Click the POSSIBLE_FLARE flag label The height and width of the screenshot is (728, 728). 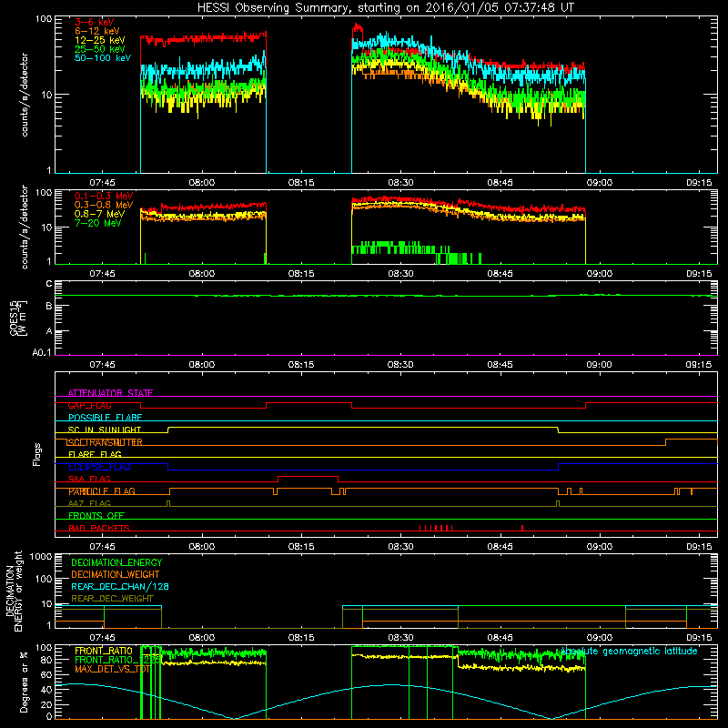[x=105, y=418]
